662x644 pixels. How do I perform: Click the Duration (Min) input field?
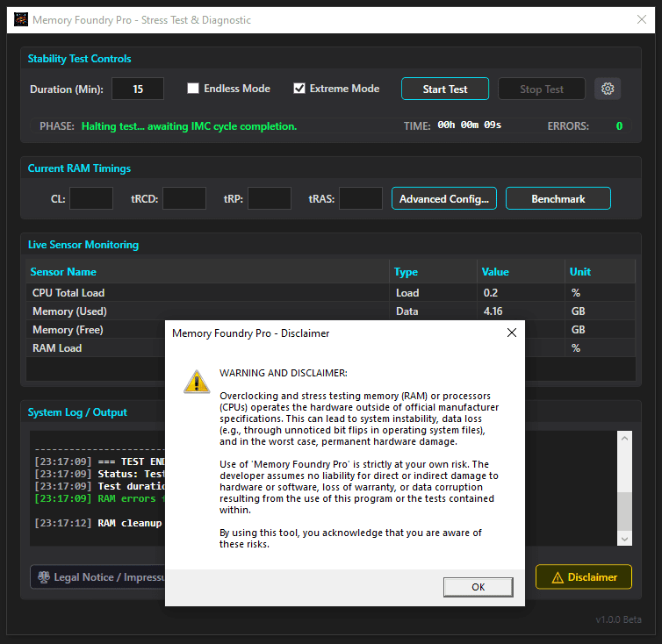138,89
